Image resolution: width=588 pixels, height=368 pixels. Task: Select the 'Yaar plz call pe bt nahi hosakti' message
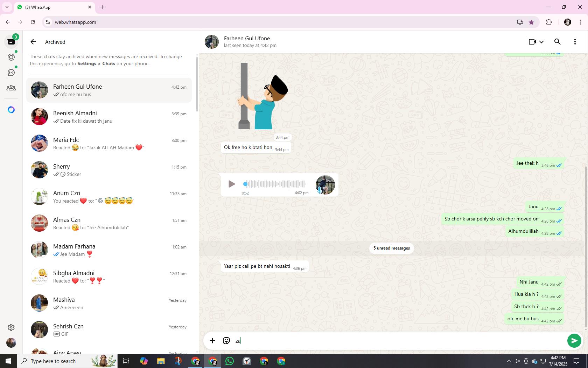(265, 266)
